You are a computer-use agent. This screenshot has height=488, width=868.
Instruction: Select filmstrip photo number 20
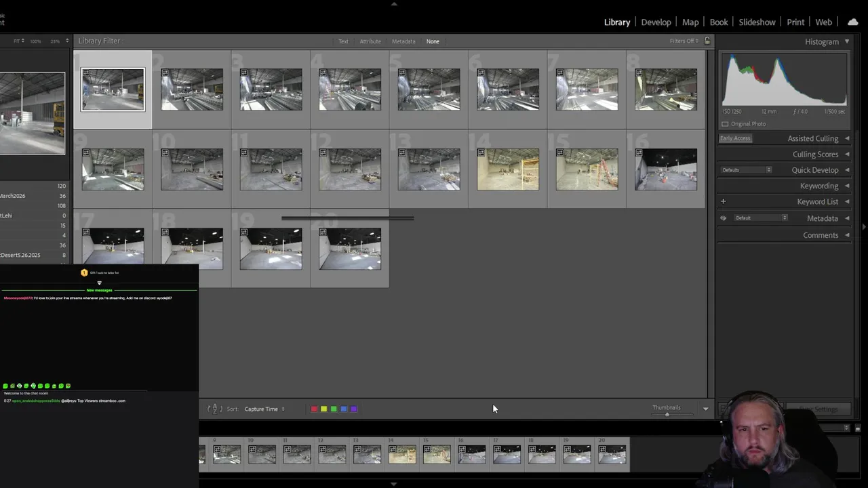[x=612, y=454]
